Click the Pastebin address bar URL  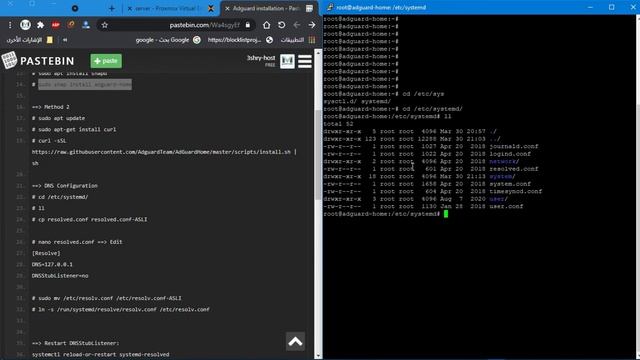[x=204, y=25]
